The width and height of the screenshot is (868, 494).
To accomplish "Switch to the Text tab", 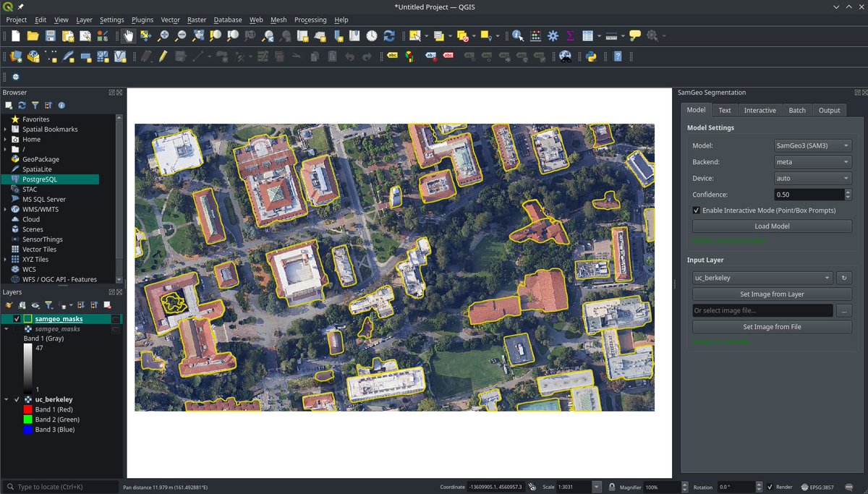I will tap(725, 110).
